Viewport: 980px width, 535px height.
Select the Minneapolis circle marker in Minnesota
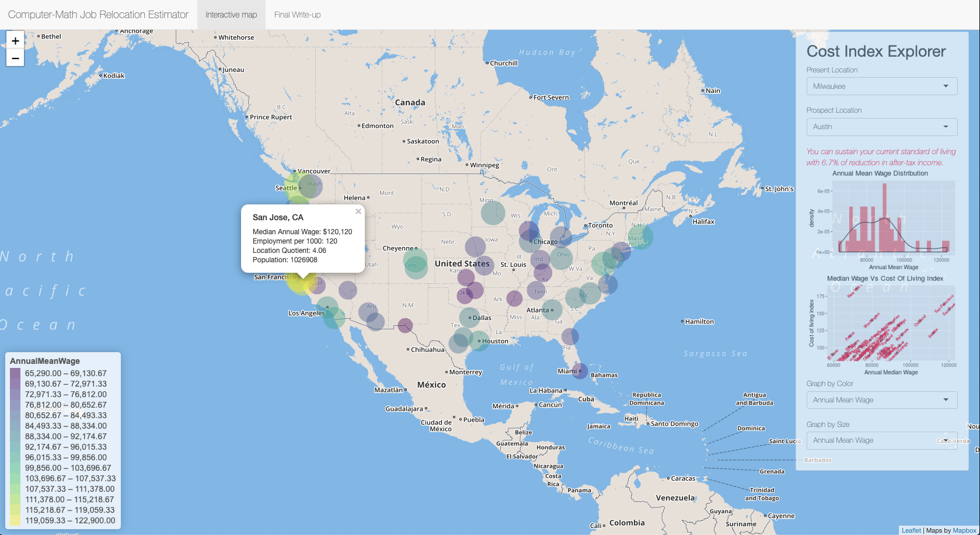tap(493, 212)
